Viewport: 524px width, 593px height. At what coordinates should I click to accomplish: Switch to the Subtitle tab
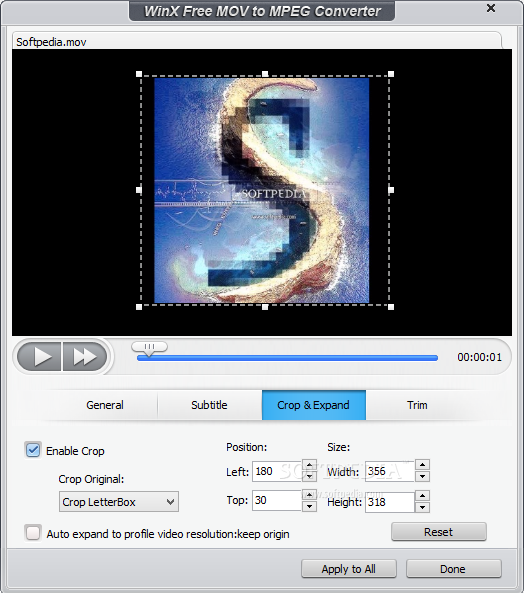point(209,405)
